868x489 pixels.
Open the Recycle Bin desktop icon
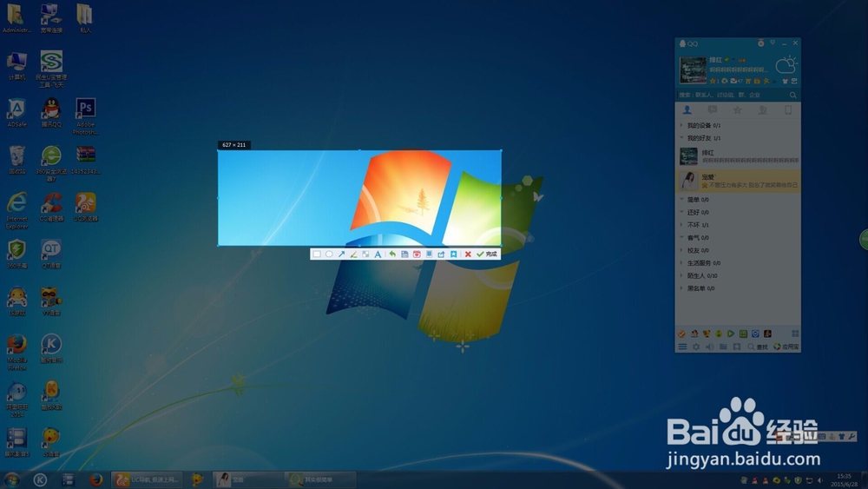[16, 160]
